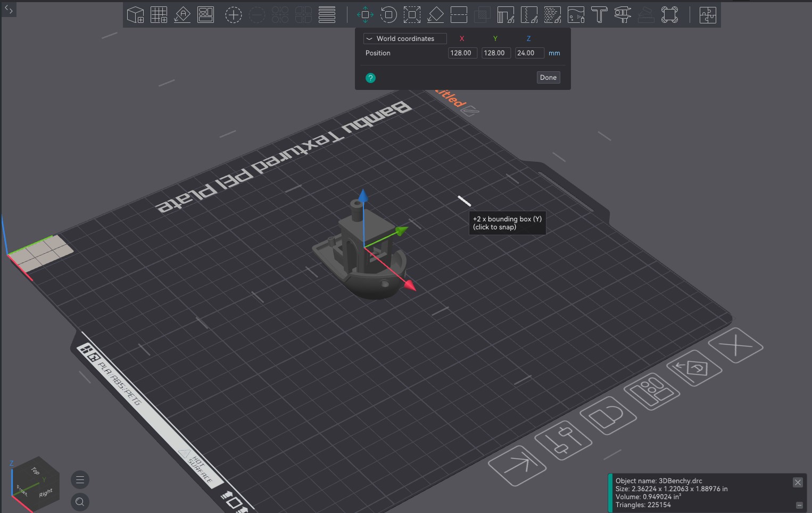812x513 pixels.
Task: Open the Variable layer height tool
Action: pyautogui.click(x=327, y=14)
